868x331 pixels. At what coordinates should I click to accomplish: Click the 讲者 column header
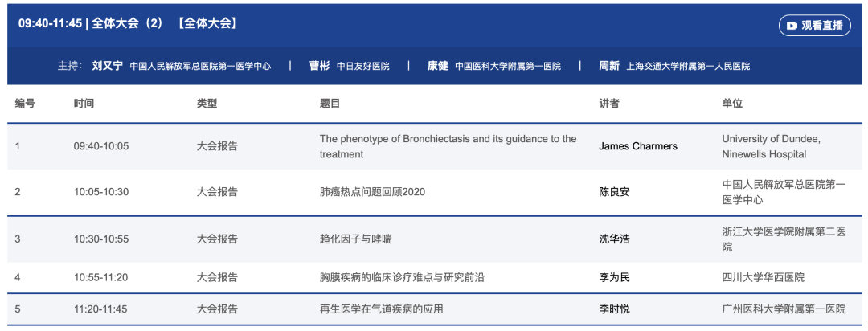pos(609,104)
